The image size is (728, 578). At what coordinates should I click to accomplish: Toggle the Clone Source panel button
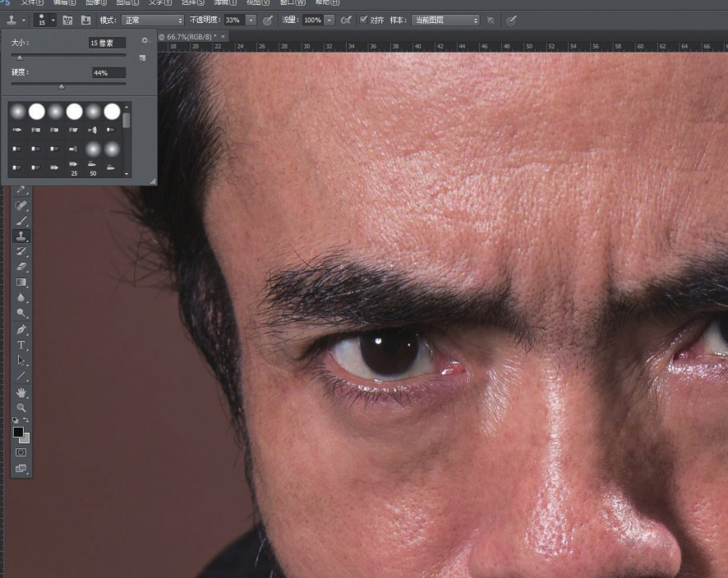(84, 20)
